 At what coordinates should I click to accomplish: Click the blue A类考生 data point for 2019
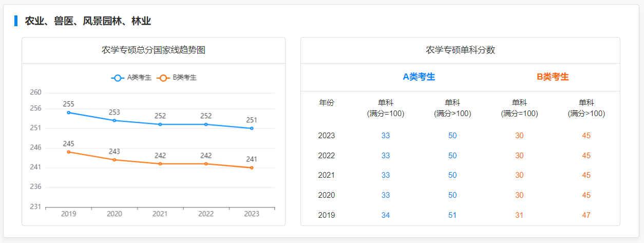(69, 113)
